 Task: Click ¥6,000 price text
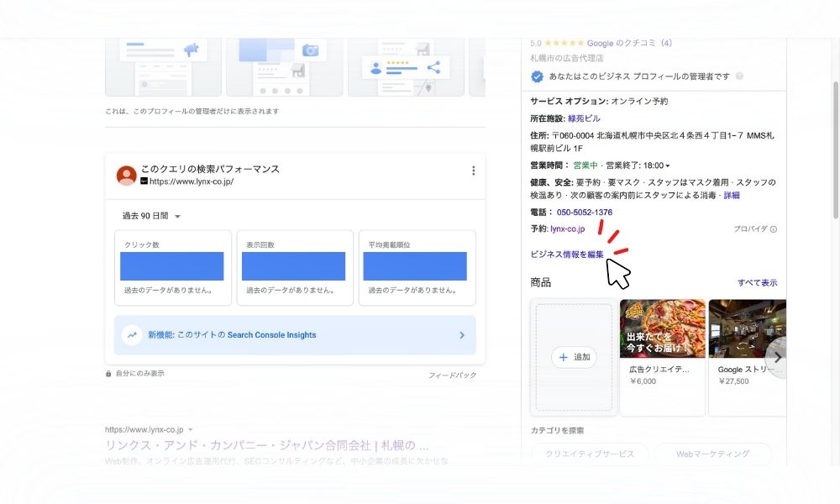pyautogui.click(x=643, y=381)
